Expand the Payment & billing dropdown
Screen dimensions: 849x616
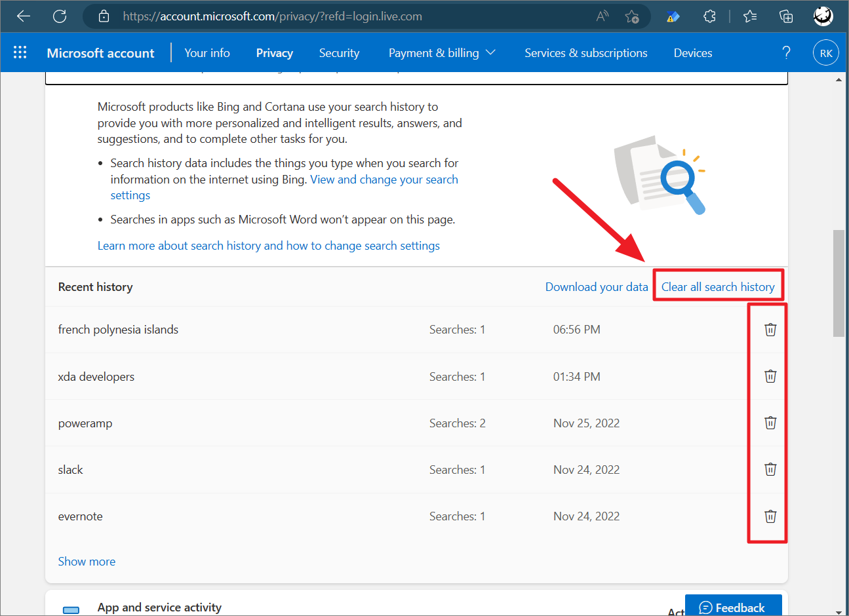coord(442,52)
